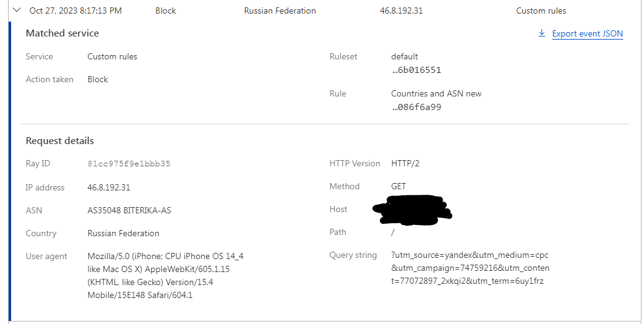
Task: Click the Russian Federation cell in the event row
Action: tap(280, 11)
